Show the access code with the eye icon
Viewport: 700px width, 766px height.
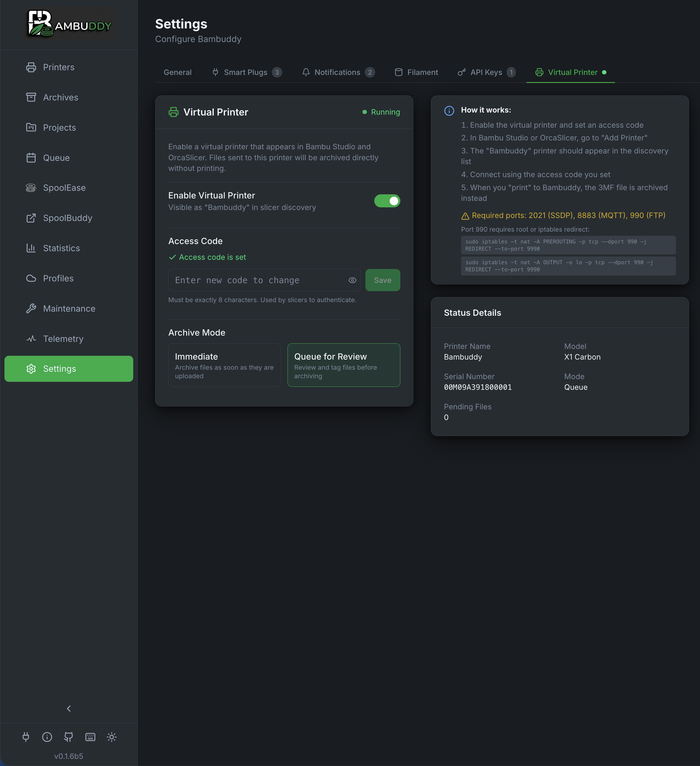tap(352, 280)
